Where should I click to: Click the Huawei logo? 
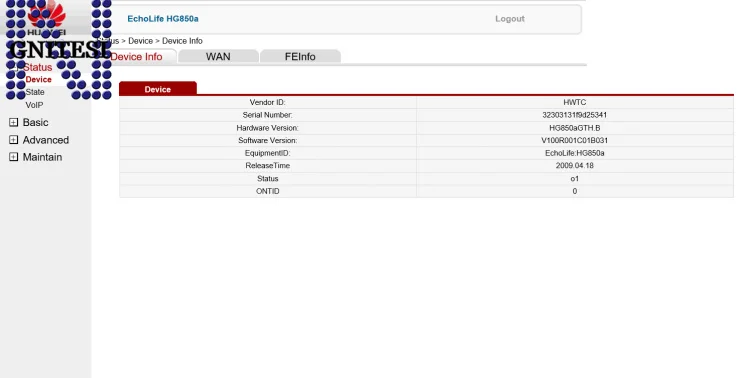pyautogui.click(x=46, y=18)
